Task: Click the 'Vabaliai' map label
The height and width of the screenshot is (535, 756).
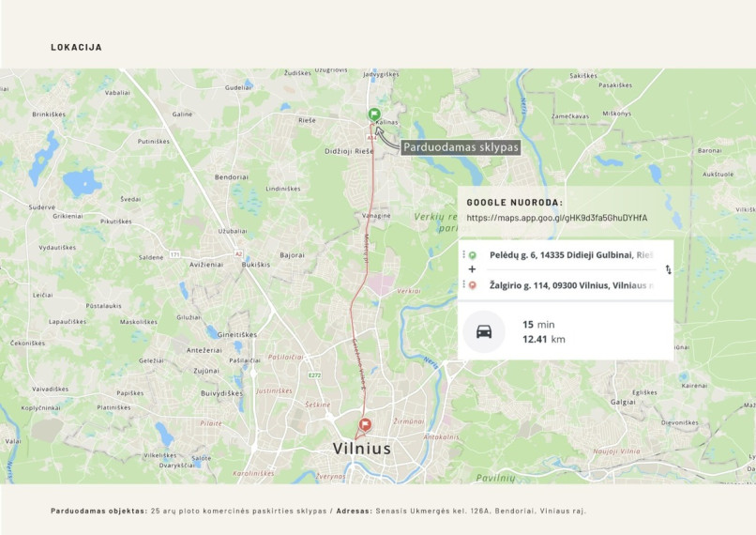Action: click(x=117, y=93)
